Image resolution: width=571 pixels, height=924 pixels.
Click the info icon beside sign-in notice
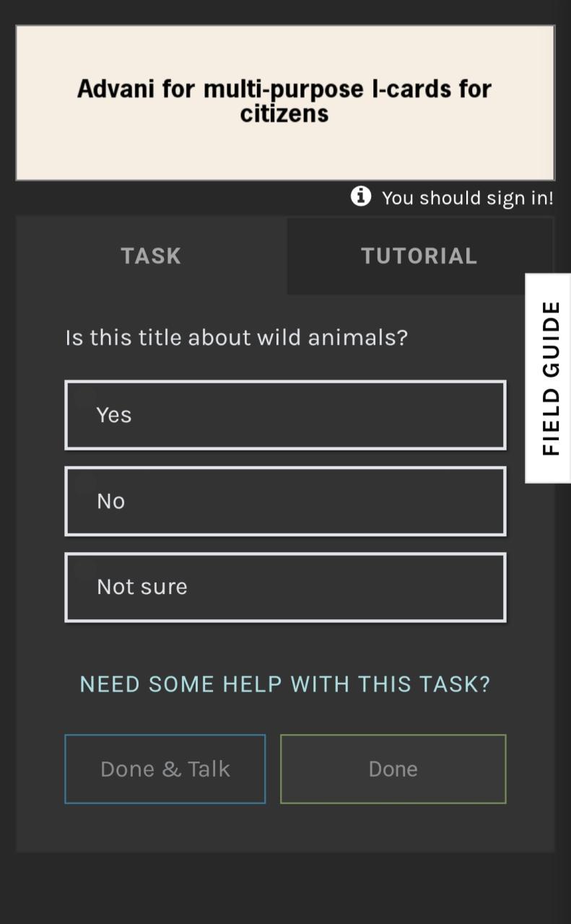[361, 196]
